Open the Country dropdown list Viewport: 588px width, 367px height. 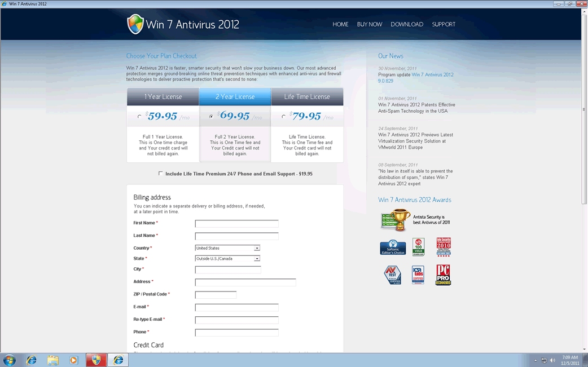pos(257,248)
